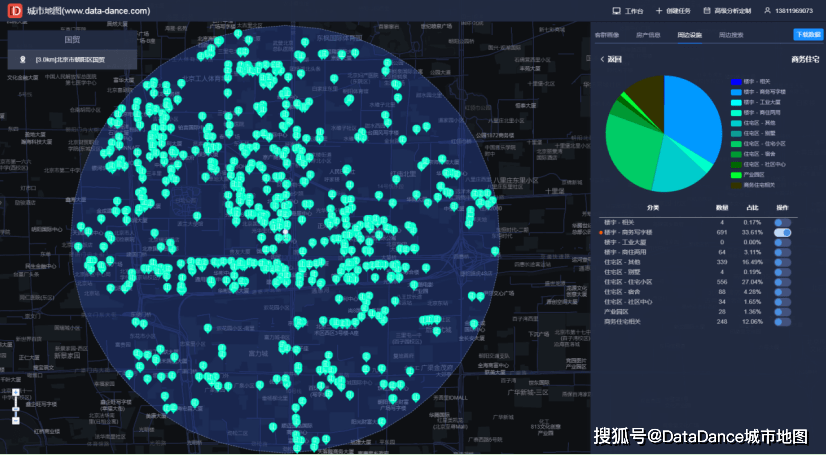Screen dimensions: 826x455
Task: Click the location pin icon beside 北京市朝阳区国贸
Action: pyautogui.click(x=23, y=60)
